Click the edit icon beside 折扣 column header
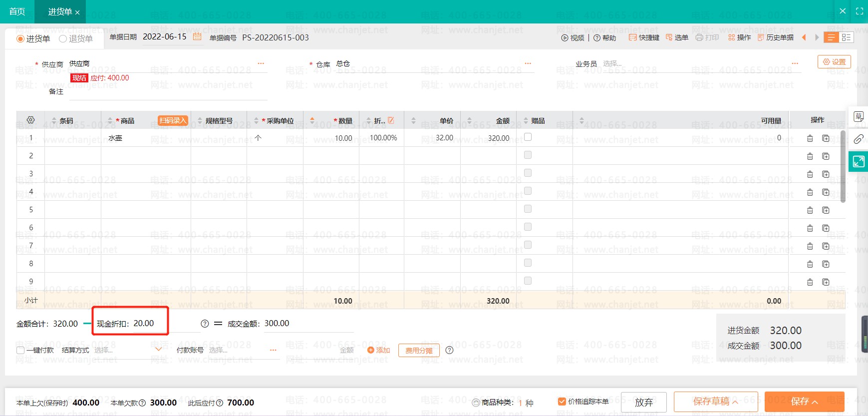The height and width of the screenshot is (416, 868). pyautogui.click(x=391, y=120)
